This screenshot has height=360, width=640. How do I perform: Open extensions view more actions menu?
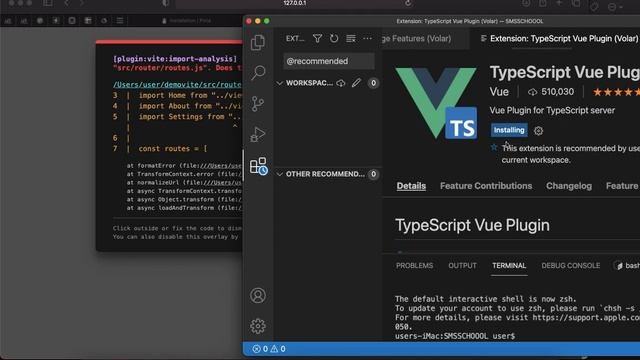(x=367, y=38)
